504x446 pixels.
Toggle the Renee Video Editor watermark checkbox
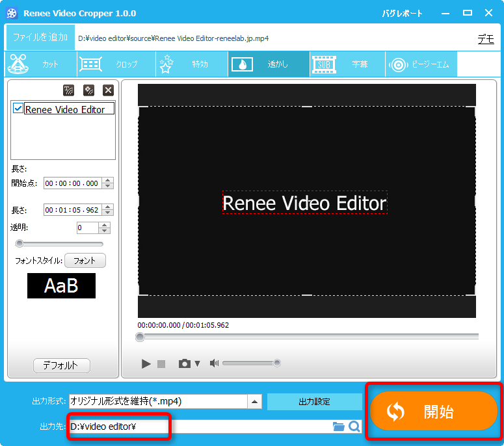18,109
